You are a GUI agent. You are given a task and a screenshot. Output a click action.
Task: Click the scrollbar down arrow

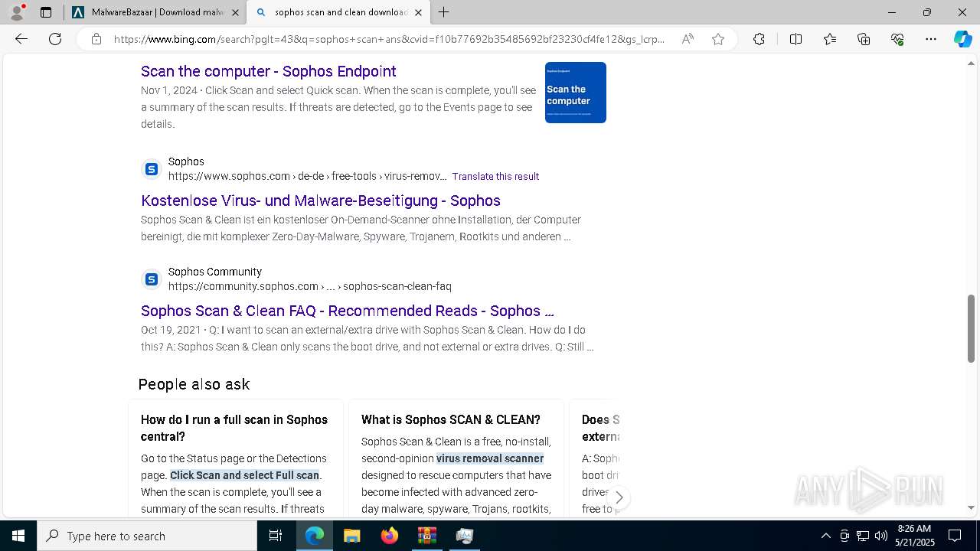point(972,507)
